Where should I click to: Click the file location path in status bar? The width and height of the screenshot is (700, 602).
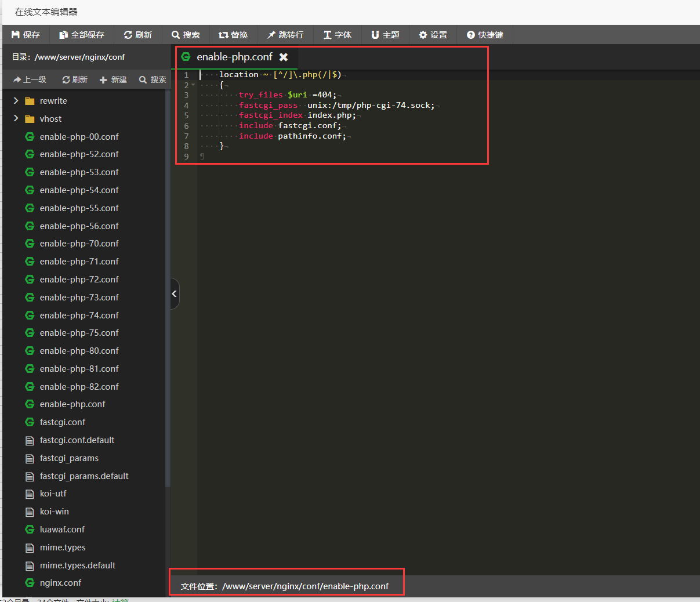(306, 586)
